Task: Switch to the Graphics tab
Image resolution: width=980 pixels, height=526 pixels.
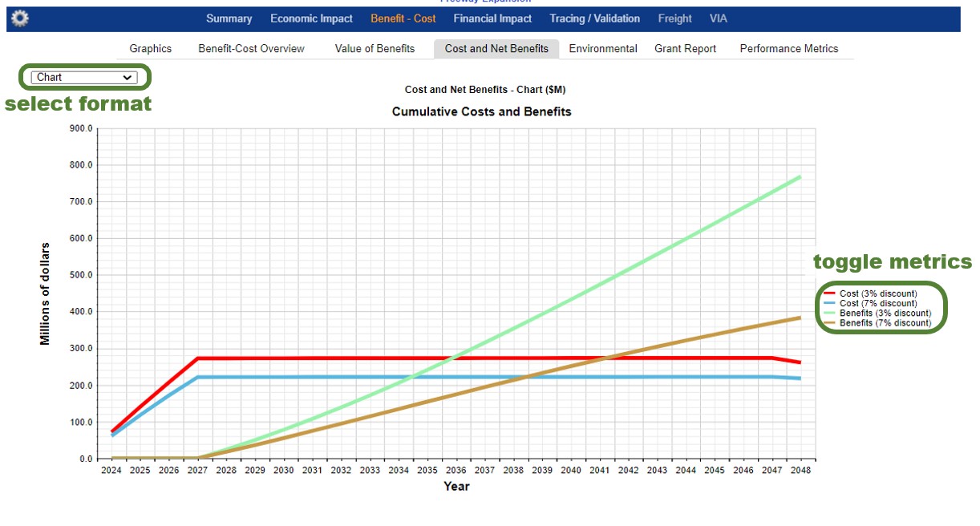Action: click(x=151, y=49)
